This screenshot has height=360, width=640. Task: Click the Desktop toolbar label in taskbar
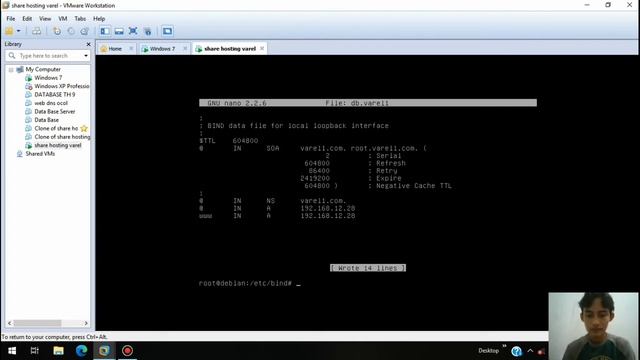[488, 351]
